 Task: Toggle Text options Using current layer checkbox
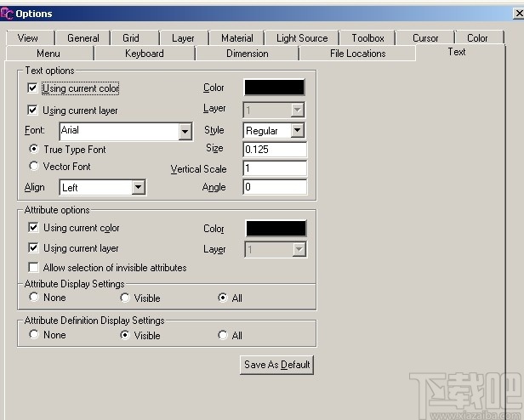click(x=32, y=111)
